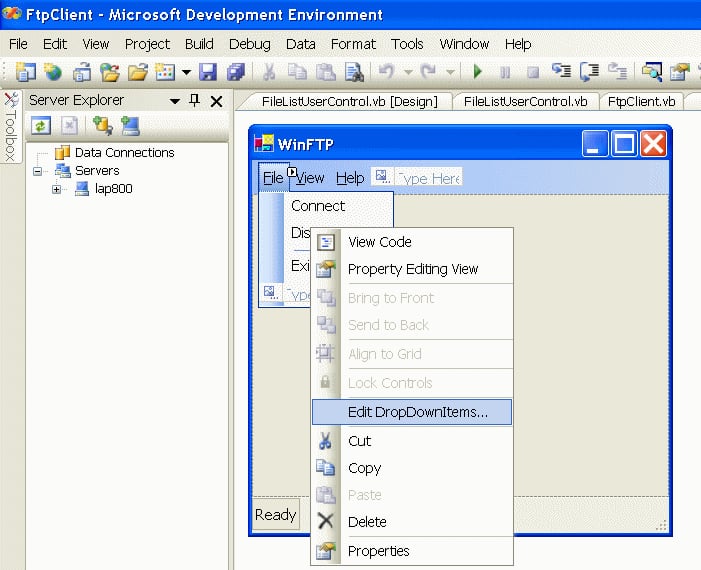The width and height of the screenshot is (701, 570).
Task: Start debugging with the green play icon
Action: point(477,72)
